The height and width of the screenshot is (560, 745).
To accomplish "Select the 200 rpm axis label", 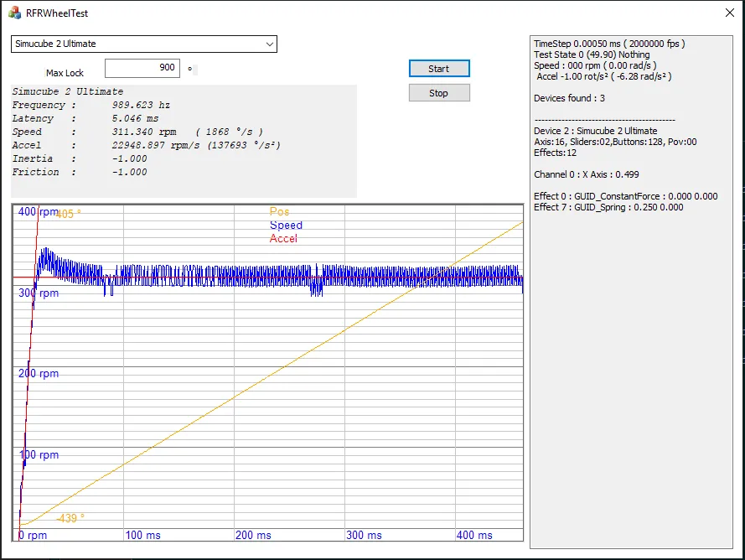I will point(39,374).
